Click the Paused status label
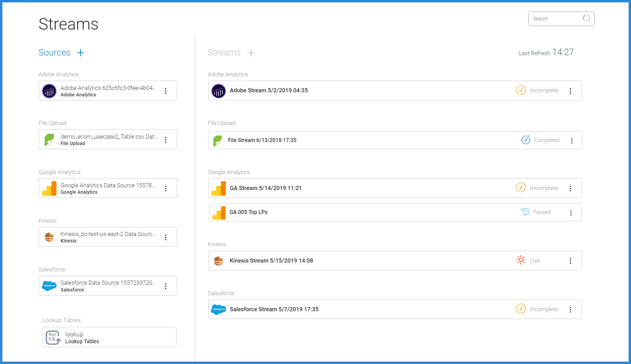Screen dimensions: 631x364 point(542,212)
